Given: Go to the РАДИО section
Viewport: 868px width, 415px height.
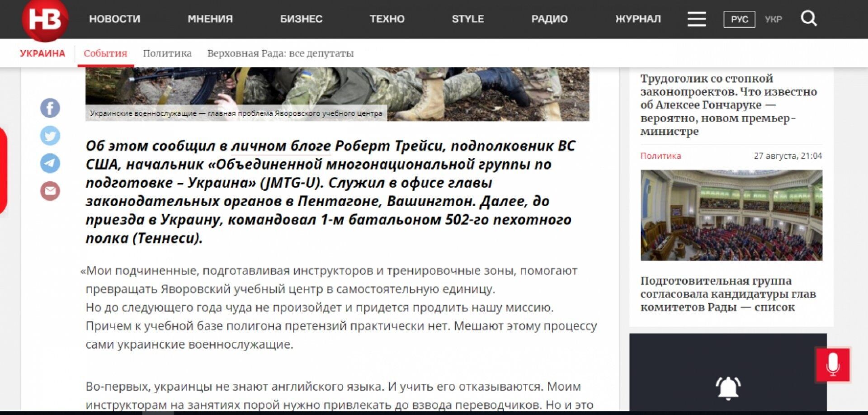Looking at the screenshot, I should [549, 19].
